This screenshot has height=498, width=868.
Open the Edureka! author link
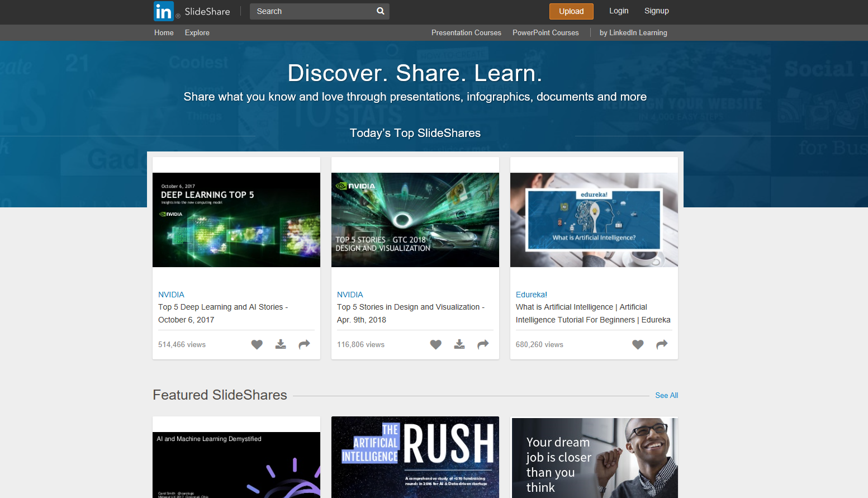pos(532,295)
